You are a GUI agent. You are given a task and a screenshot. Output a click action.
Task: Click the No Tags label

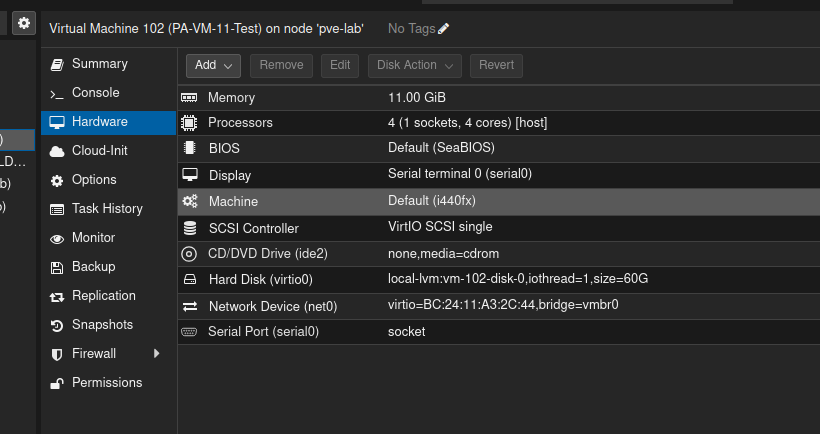412,29
